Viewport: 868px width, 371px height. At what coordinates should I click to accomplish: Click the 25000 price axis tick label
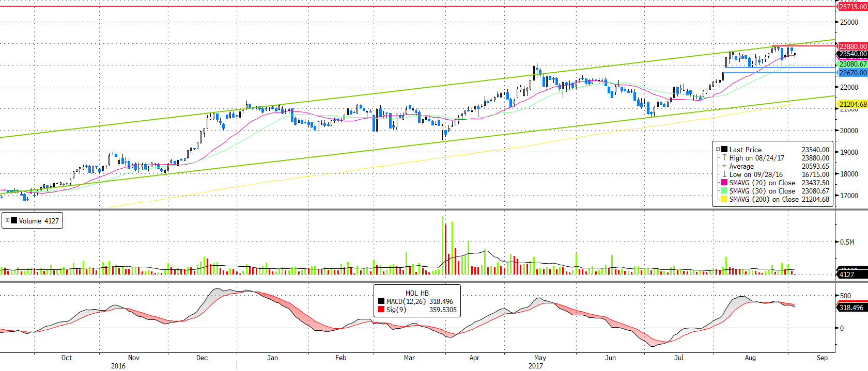[x=849, y=22]
